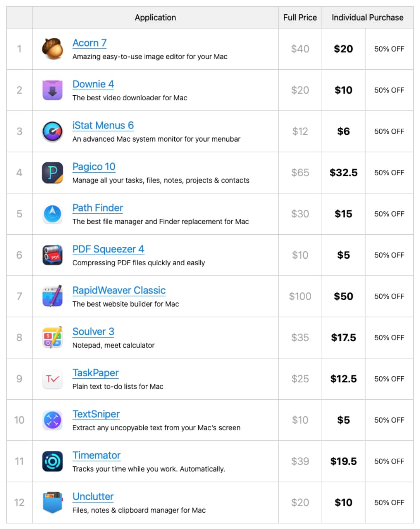
Task: Open the TextSniper title link
Action: (96, 414)
